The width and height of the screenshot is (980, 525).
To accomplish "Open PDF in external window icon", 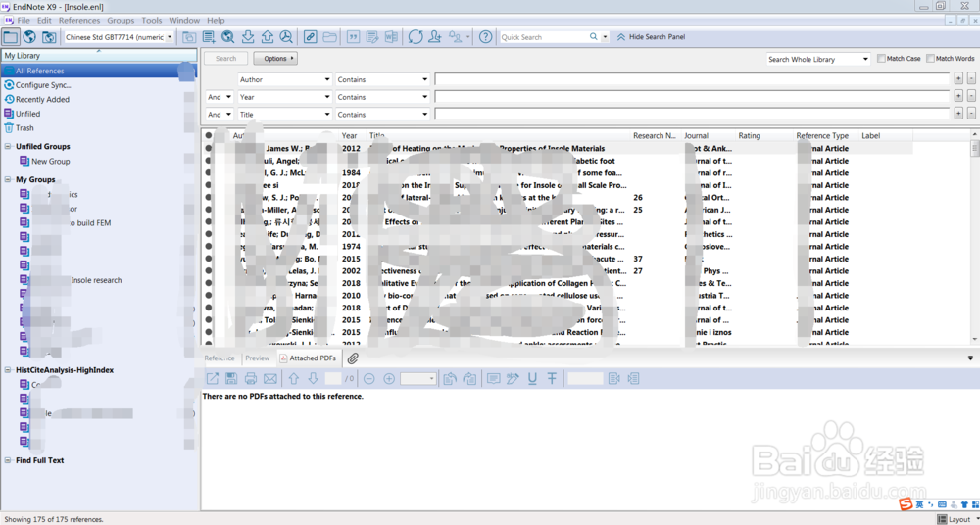I will coord(213,379).
